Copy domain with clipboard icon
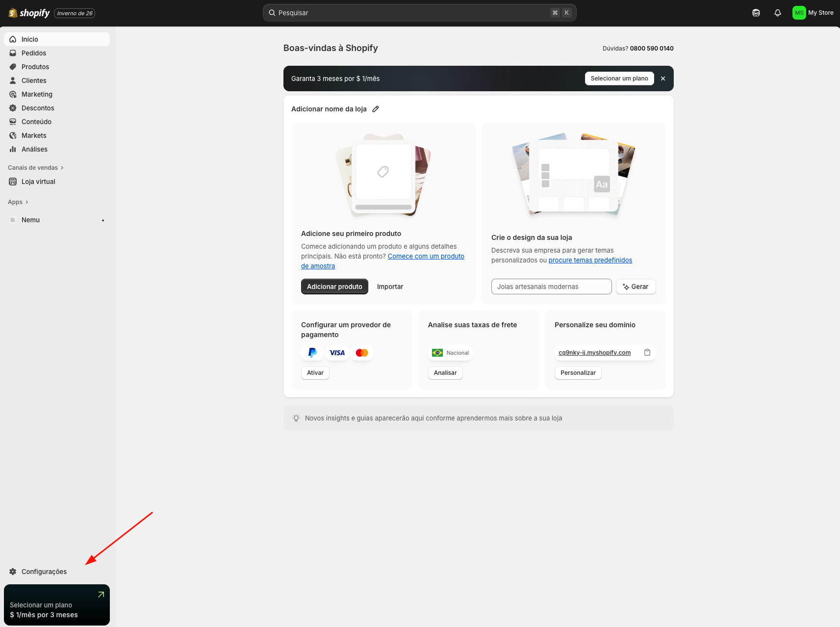The image size is (840, 627). point(647,352)
